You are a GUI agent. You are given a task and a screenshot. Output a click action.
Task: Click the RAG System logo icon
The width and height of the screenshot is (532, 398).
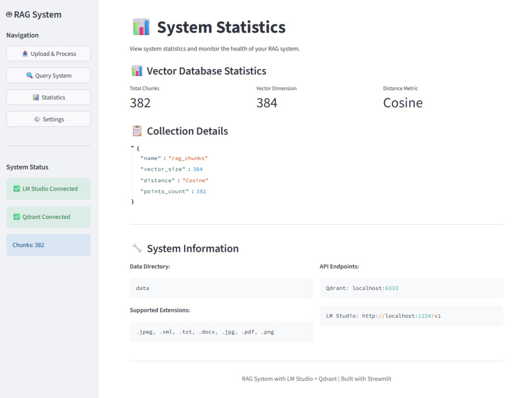[9, 14]
